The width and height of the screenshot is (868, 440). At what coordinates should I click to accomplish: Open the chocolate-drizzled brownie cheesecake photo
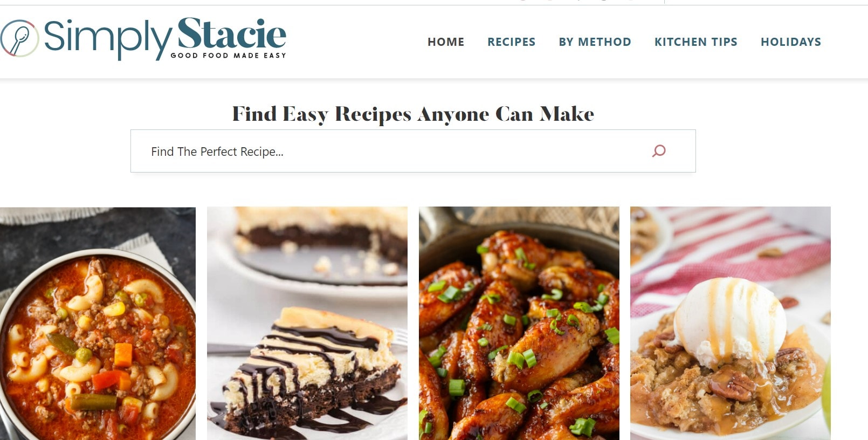[307, 324]
